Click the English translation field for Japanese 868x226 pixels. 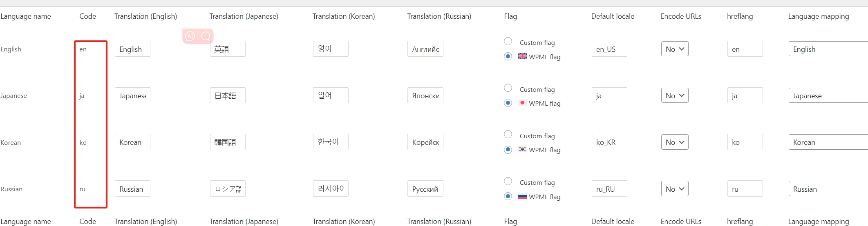pyautogui.click(x=132, y=95)
